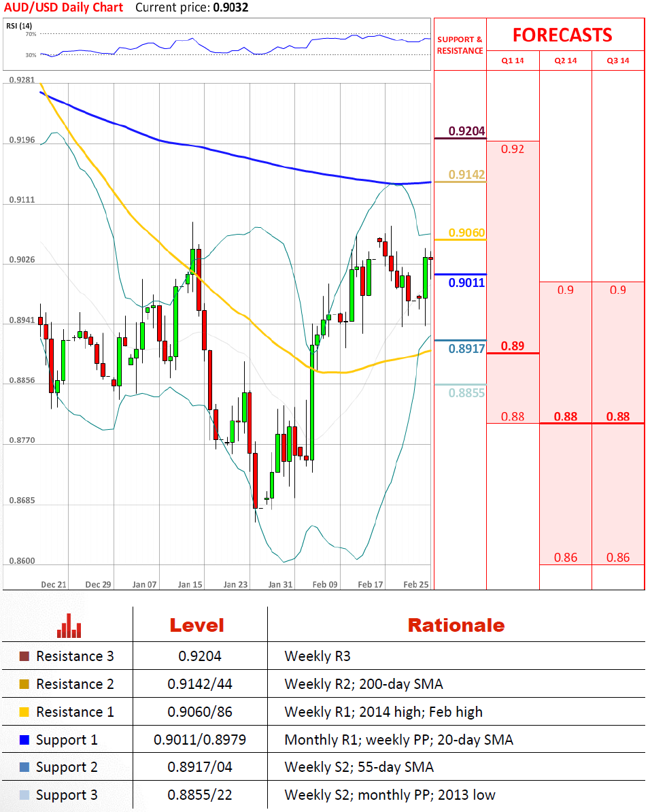Click the 0.9142 resistance level label

pos(466,175)
